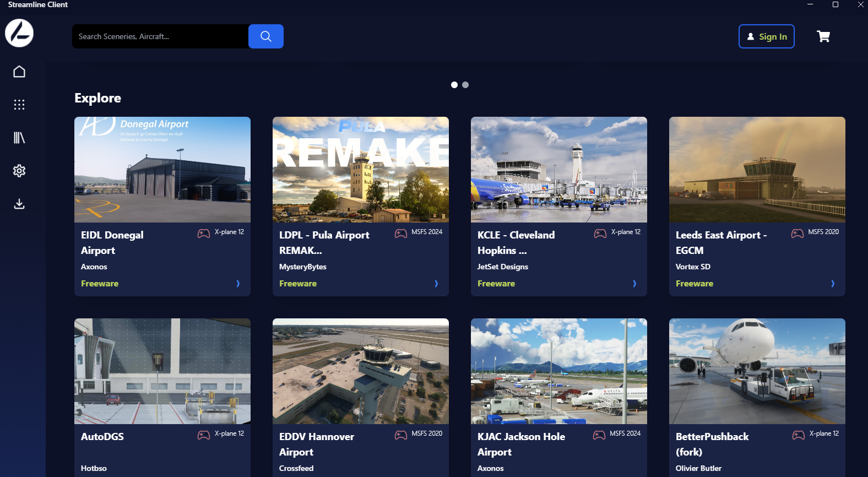The image size is (868, 477).
Task: Click the controller icon on LDPL Pula card
Action: pos(401,234)
